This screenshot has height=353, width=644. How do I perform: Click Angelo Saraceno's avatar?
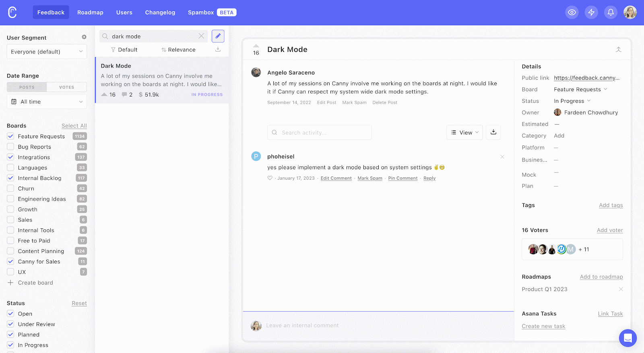256,72
